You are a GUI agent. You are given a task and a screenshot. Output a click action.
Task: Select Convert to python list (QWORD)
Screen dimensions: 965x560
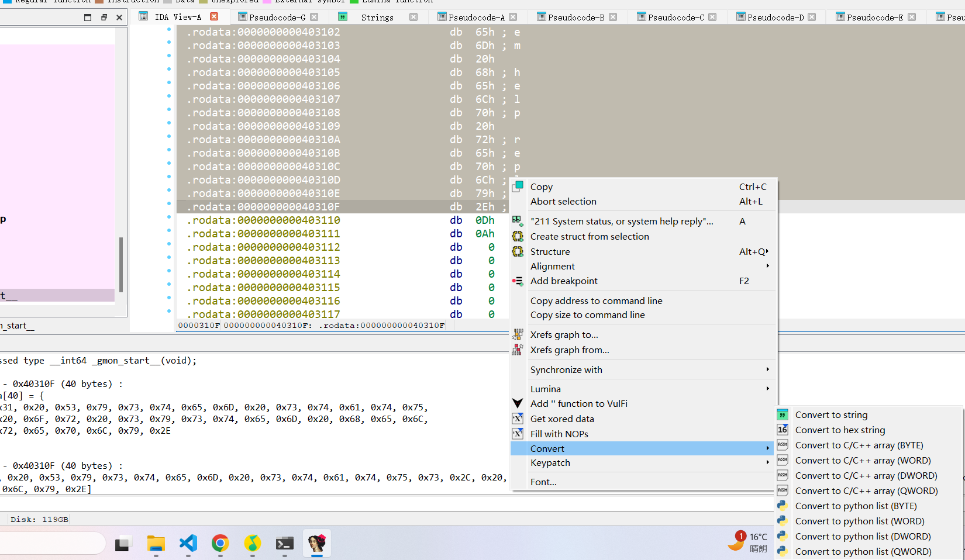point(868,551)
